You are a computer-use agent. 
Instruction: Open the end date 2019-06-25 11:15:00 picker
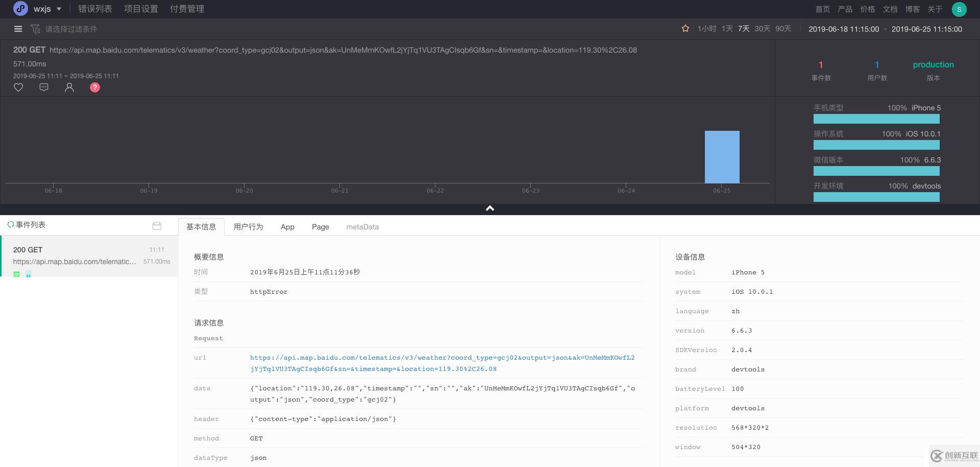click(927, 29)
